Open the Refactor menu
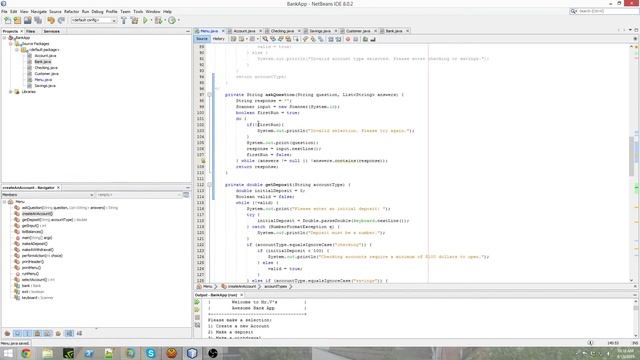This screenshot has height=360, width=640. 71,11
